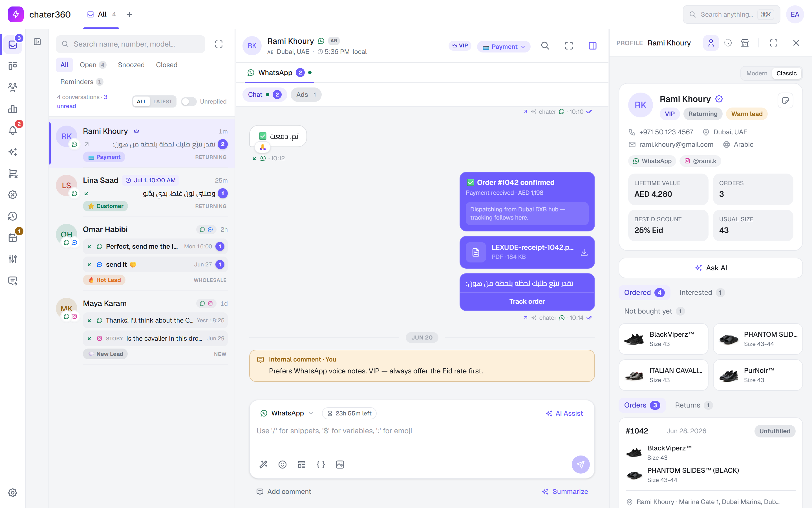812x508 pixels.
Task: Open the history clock sidebar icon
Action: 13,216
